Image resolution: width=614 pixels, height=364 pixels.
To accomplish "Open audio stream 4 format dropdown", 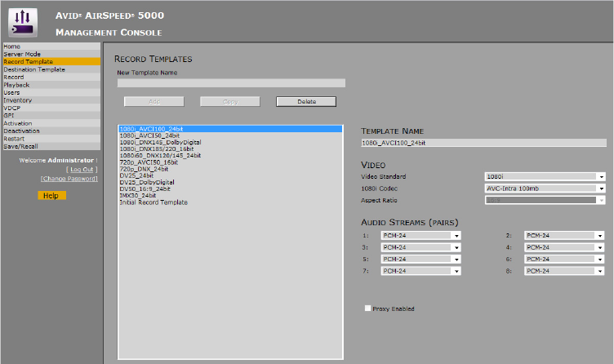I will point(564,247).
